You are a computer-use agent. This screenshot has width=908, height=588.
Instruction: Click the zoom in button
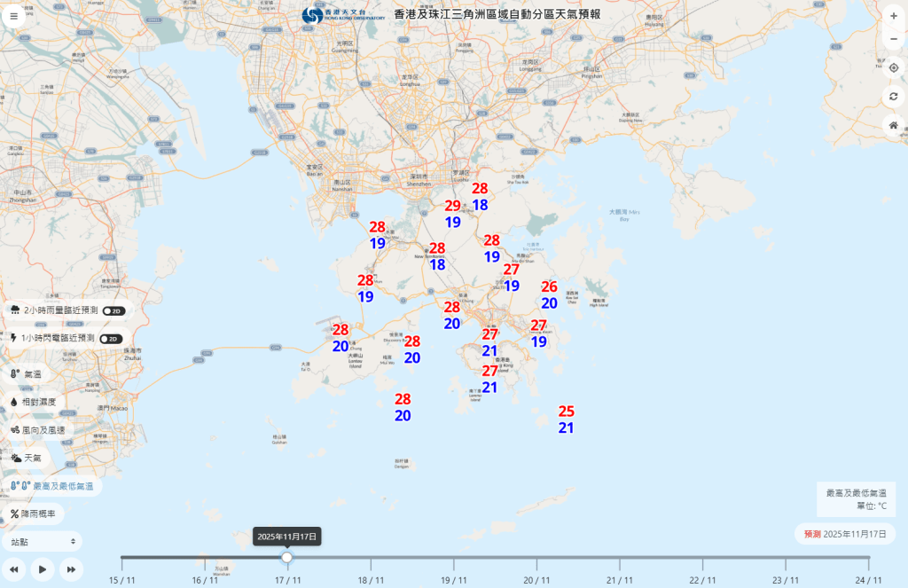tap(894, 15)
